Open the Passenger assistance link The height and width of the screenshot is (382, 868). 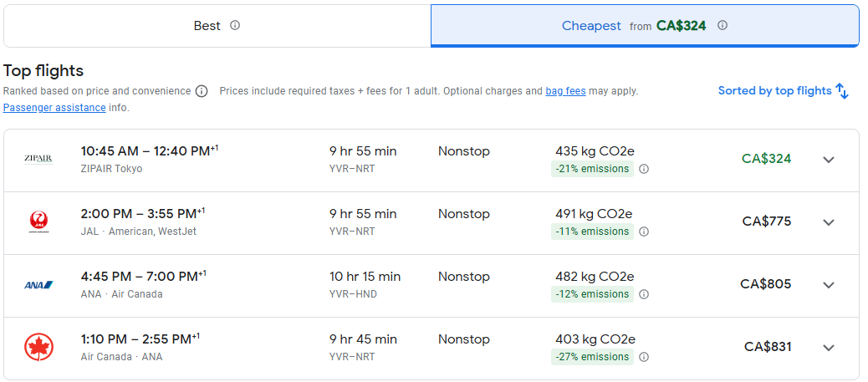pos(54,108)
